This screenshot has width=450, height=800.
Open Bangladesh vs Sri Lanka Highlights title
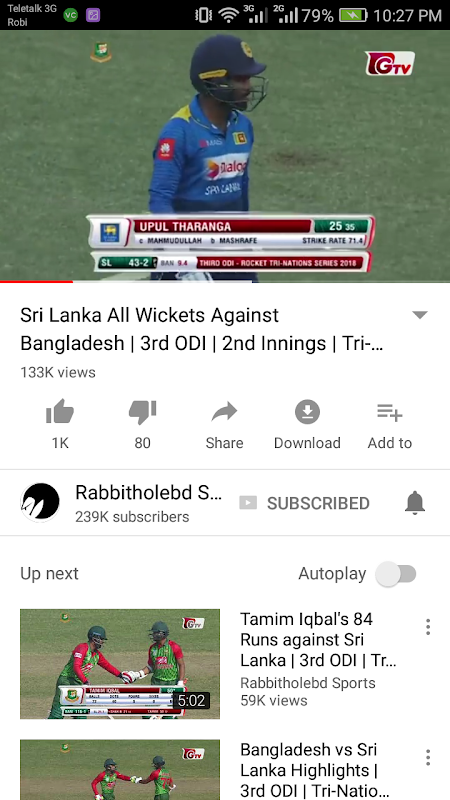pos(315,770)
